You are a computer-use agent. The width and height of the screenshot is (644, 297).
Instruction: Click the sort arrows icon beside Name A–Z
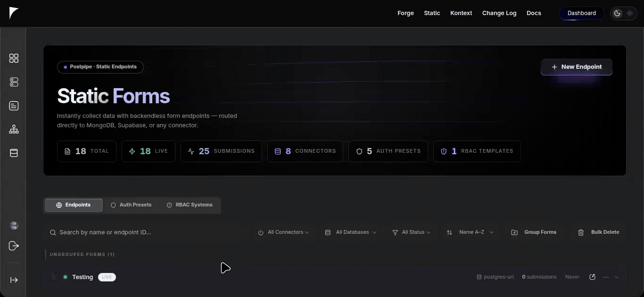click(x=449, y=232)
